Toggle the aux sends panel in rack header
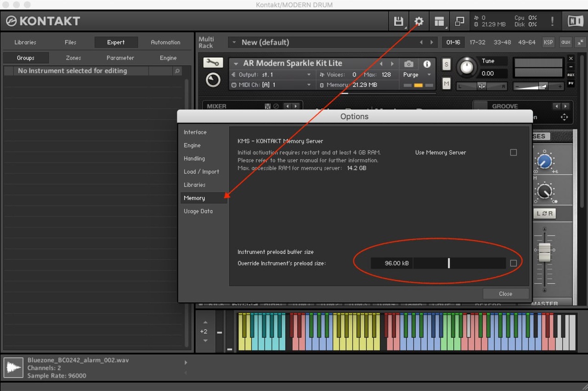The image size is (588, 391). point(566,42)
